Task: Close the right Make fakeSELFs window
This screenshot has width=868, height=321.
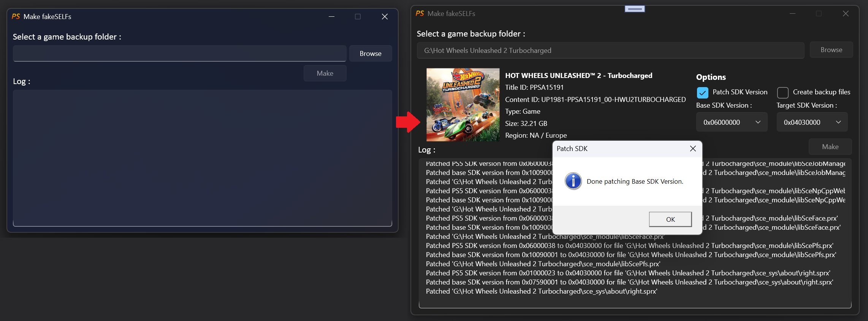Action: (846, 13)
